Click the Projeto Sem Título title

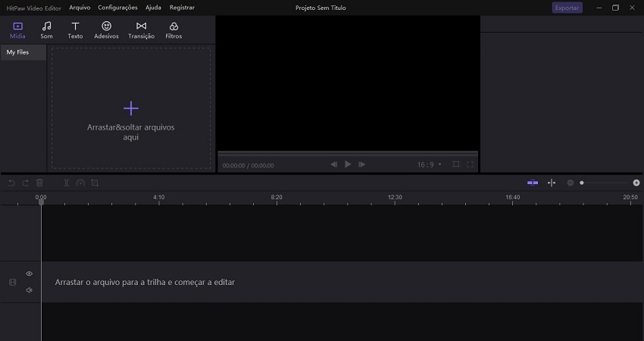(x=320, y=8)
